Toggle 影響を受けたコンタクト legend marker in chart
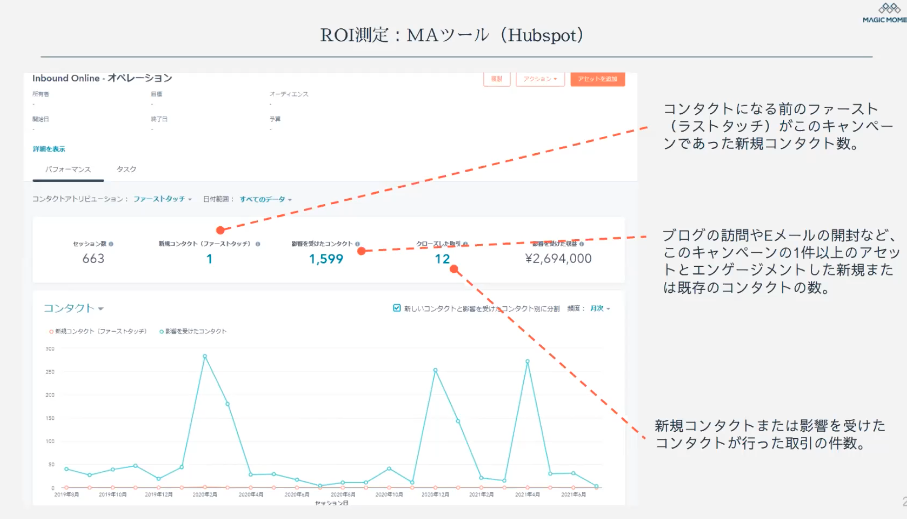 [161, 332]
